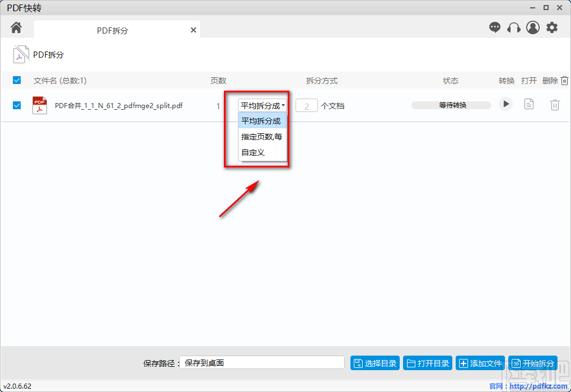Click the 开始拆分 button
The height and width of the screenshot is (392, 571).
tap(532, 362)
